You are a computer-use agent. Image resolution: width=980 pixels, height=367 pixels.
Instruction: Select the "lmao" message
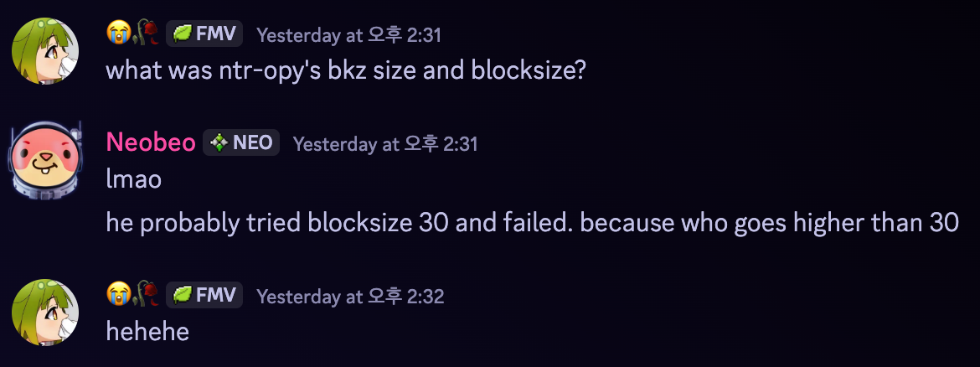click(x=134, y=179)
